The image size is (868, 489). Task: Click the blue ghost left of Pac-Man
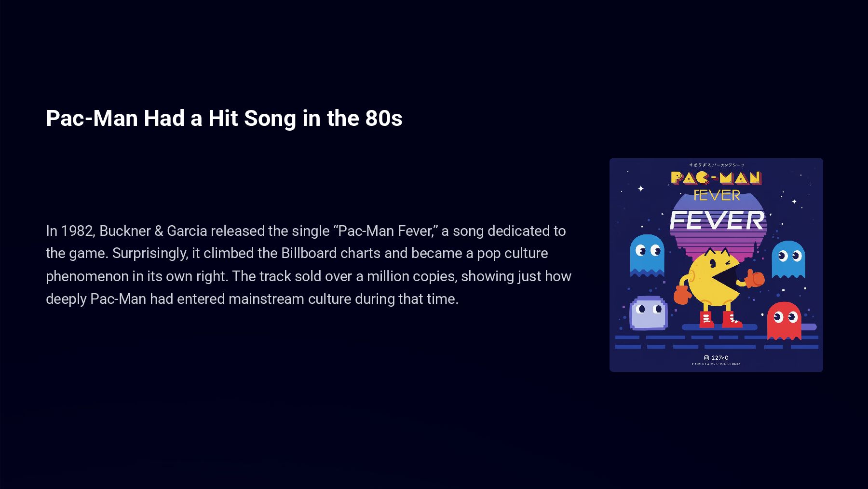click(647, 255)
